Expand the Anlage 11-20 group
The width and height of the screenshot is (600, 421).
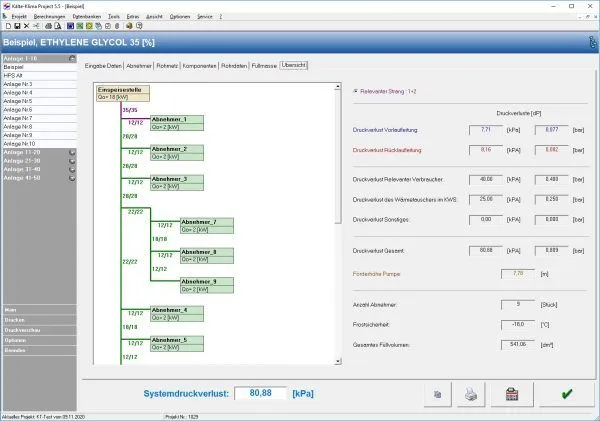tap(72, 152)
